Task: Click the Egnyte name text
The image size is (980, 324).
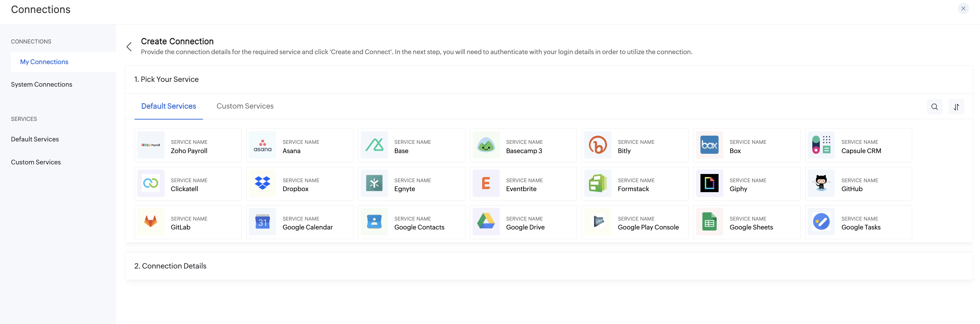Action: (405, 189)
